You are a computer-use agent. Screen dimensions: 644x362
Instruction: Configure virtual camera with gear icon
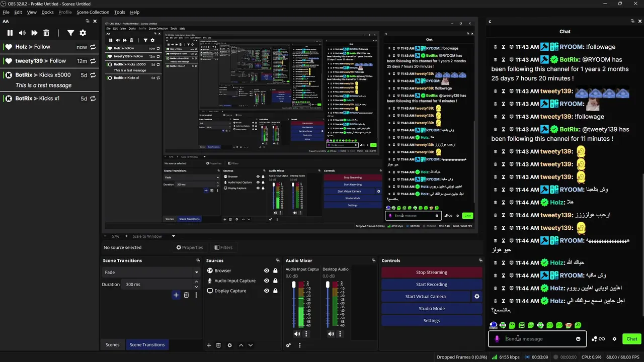[477, 297]
